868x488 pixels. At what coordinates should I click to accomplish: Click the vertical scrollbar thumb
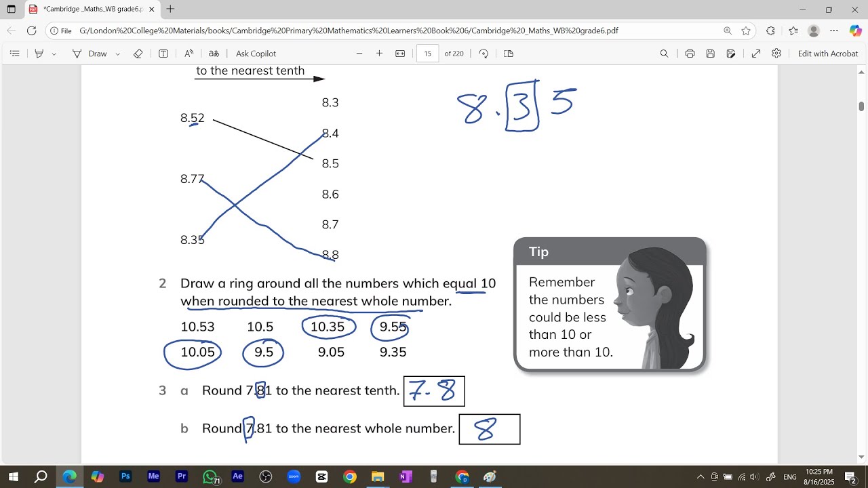pos(862,106)
